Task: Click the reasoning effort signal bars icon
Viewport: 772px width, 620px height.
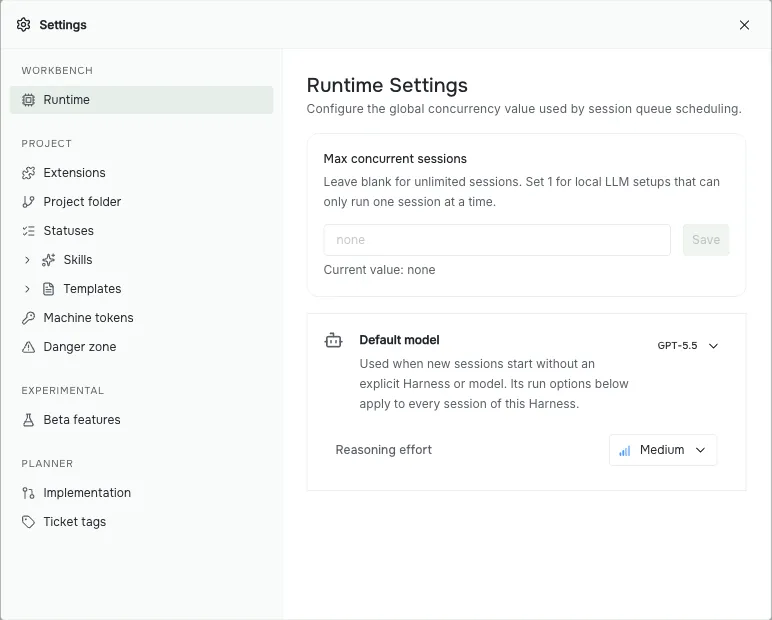Action: point(625,450)
